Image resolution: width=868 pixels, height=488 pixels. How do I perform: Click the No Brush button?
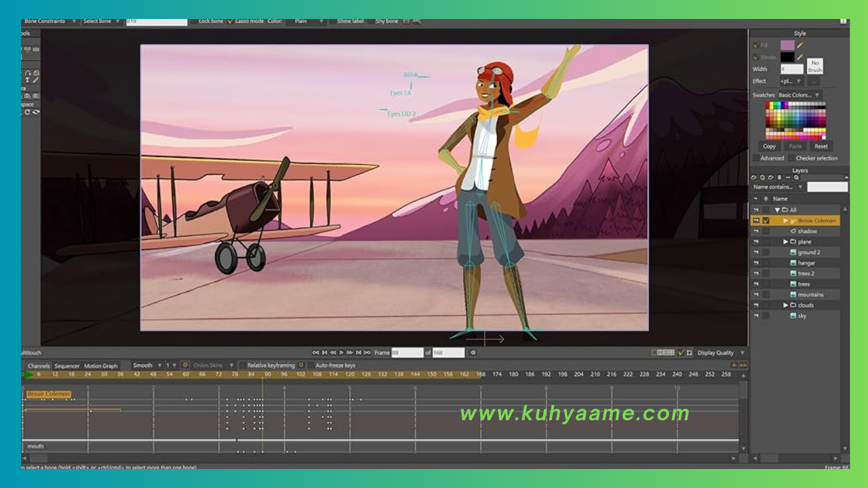click(815, 66)
